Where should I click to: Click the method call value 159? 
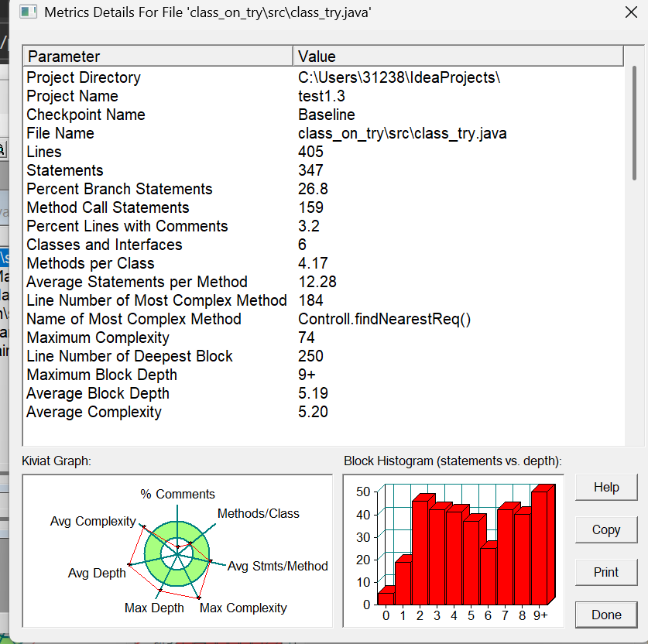pos(310,207)
